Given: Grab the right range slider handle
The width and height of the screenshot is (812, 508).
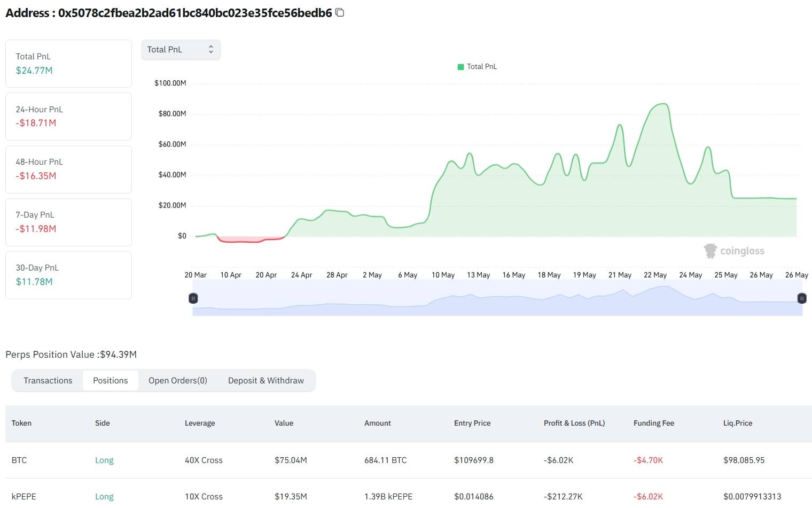Looking at the screenshot, I should 802,298.
